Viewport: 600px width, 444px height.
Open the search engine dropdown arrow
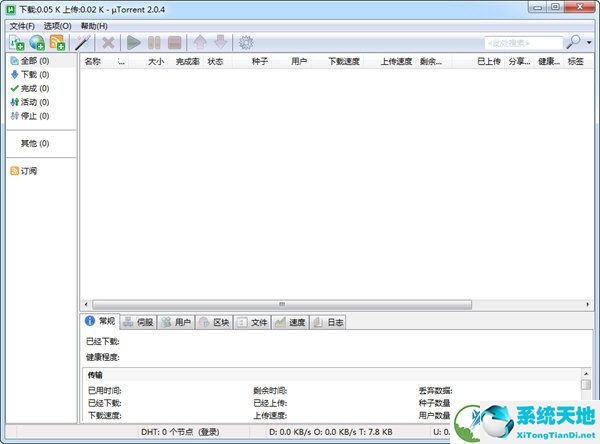tap(589, 42)
